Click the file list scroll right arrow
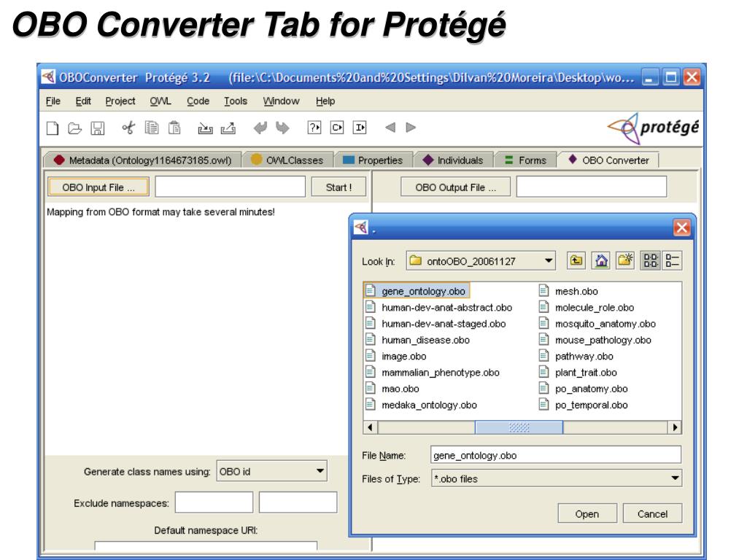 (x=675, y=427)
